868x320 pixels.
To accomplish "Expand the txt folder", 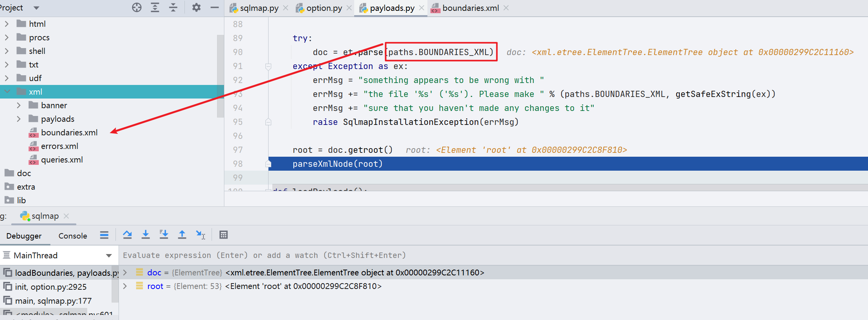I will click(x=7, y=65).
